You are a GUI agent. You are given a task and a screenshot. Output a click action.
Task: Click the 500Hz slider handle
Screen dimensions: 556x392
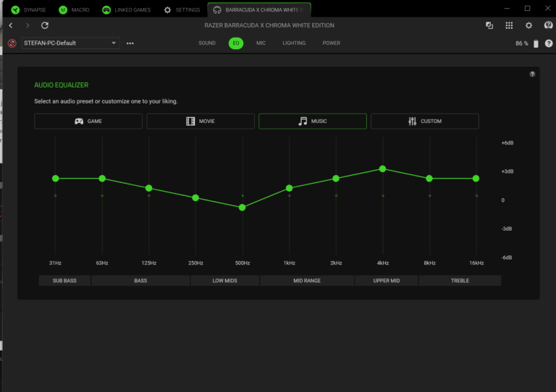(243, 208)
